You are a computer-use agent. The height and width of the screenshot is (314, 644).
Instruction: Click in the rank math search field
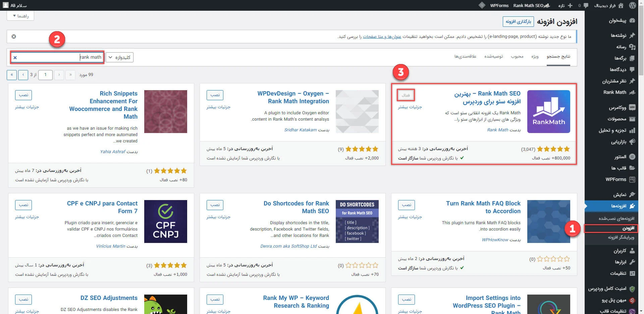[x=57, y=57]
